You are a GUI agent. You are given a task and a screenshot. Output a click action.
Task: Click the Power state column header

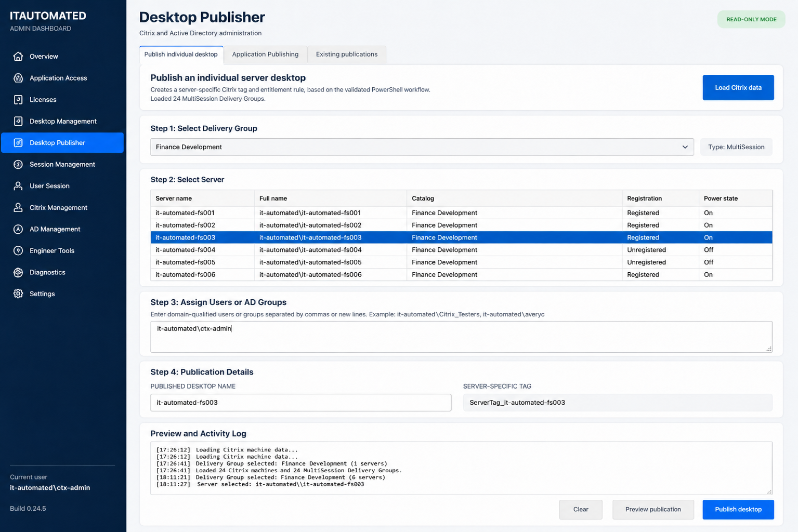click(x=736, y=198)
